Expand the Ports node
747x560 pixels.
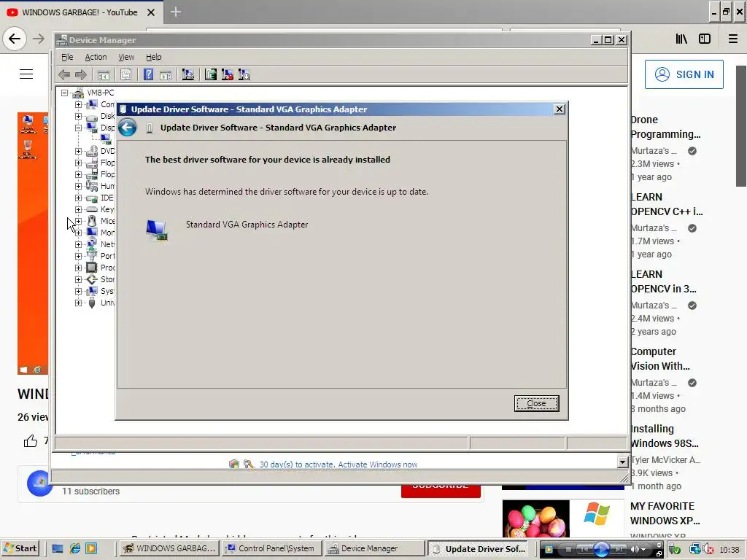point(78,256)
